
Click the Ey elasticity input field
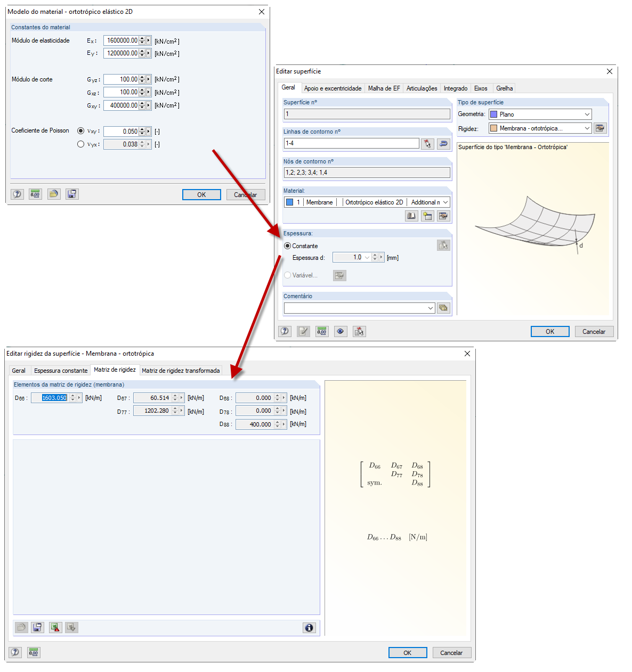(x=121, y=53)
